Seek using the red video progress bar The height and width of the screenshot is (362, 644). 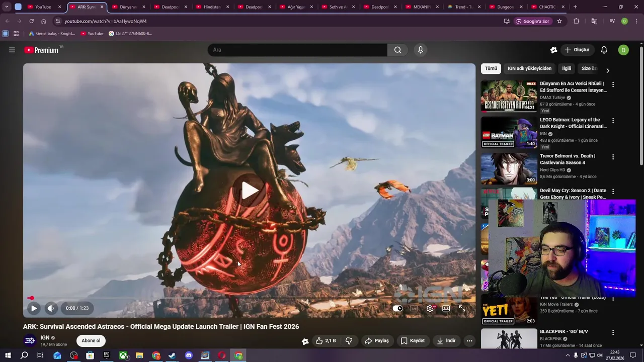click(x=249, y=298)
